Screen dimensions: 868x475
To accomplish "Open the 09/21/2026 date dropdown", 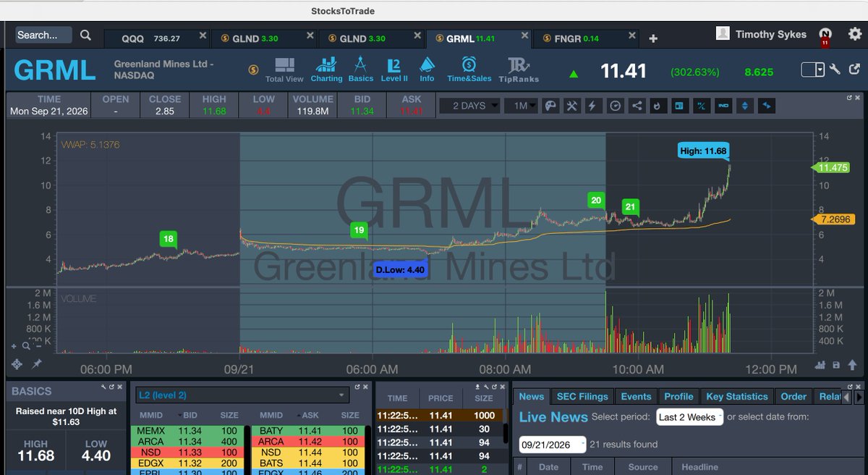I will click(553, 444).
